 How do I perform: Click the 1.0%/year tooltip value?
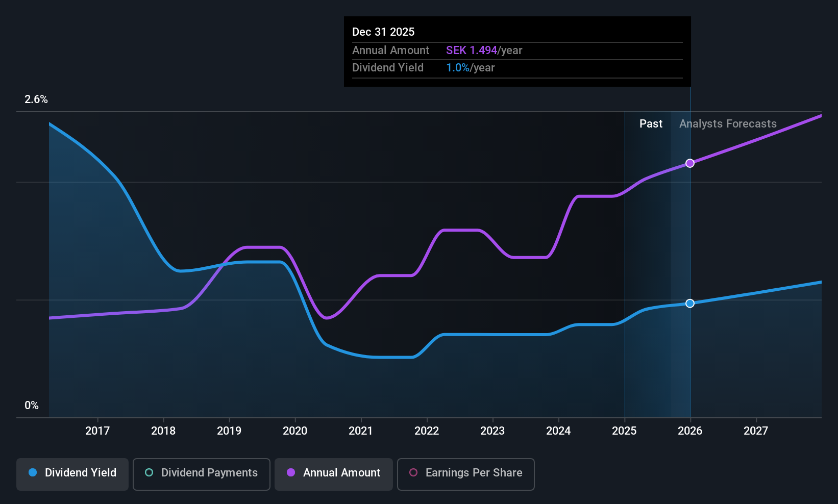(x=471, y=68)
